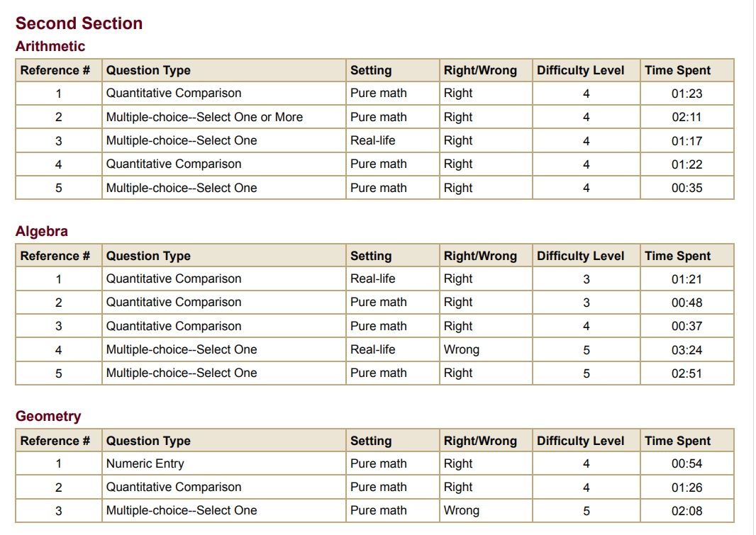This screenshot has height=535, width=756.
Task: Click 'Quantitative Comparison' in Algebra row 2
Action: pos(174,302)
